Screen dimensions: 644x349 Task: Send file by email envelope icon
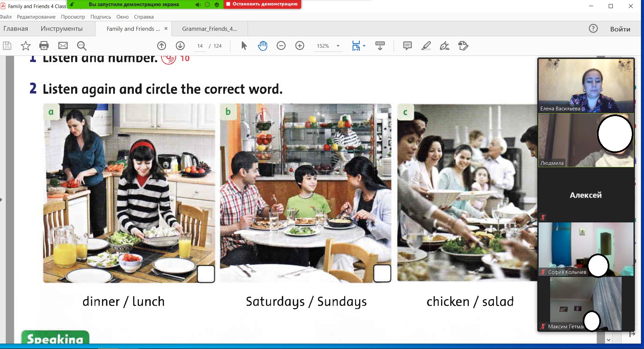(63, 46)
